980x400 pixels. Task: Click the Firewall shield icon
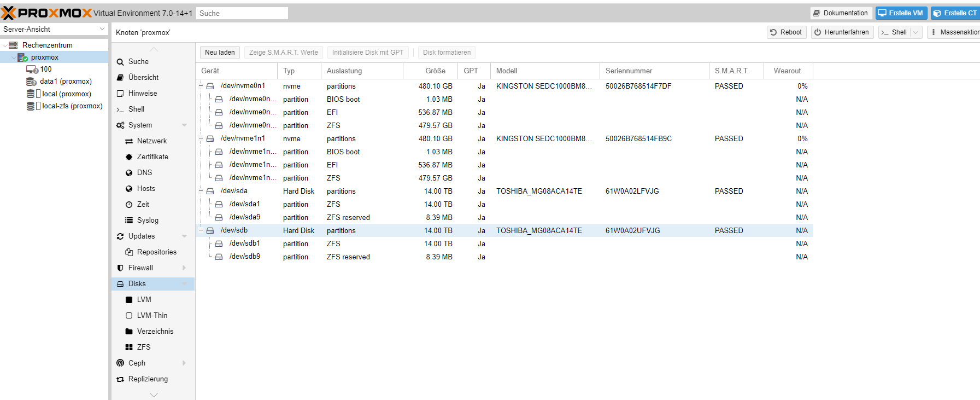pyautogui.click(x=120, y=268)
